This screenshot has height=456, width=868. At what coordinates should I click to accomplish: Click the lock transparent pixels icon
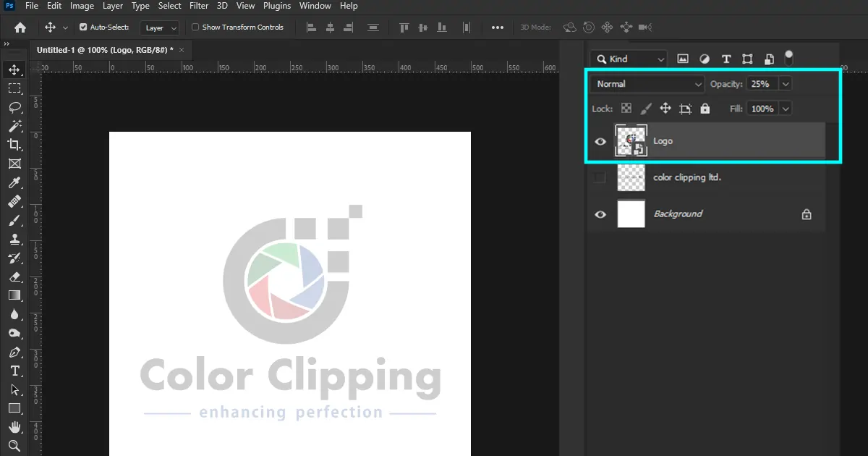tap(626, 108)
